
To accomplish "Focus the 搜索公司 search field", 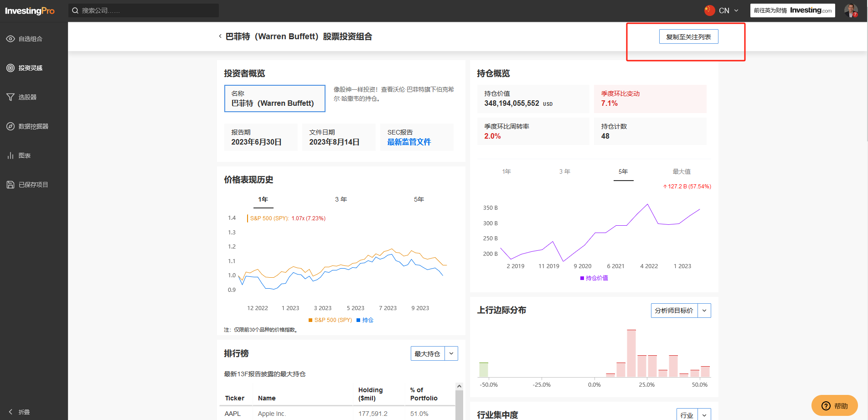I will [x=144, y=10].
